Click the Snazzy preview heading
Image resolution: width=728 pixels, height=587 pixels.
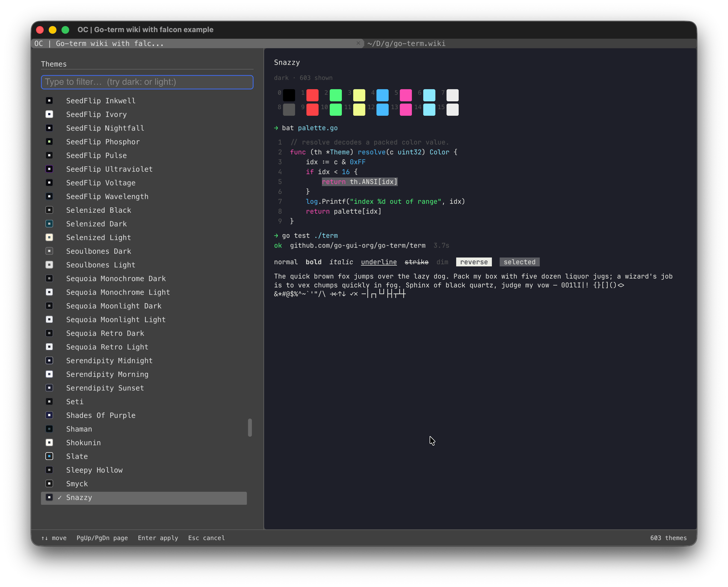tap(286, 63)
